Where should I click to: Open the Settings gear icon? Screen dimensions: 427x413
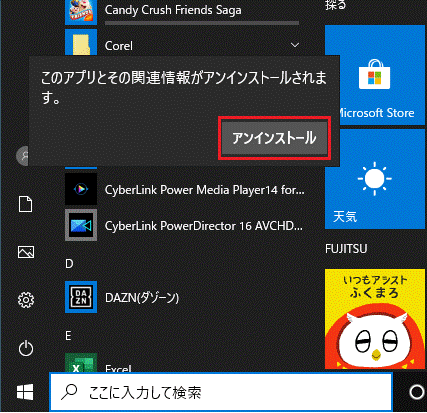pos(26,300)
